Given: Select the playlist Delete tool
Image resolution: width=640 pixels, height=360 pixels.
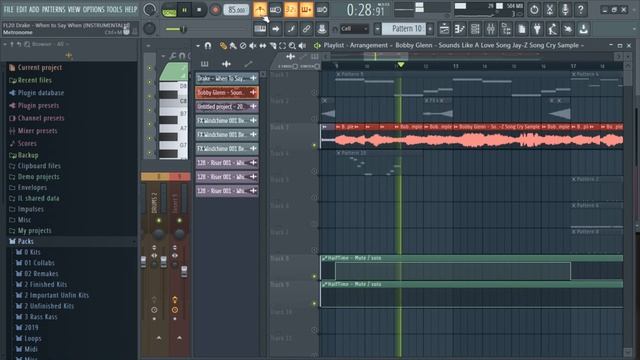Looking at the screenshot, I should pyautogui.click(x=243, y=46).
